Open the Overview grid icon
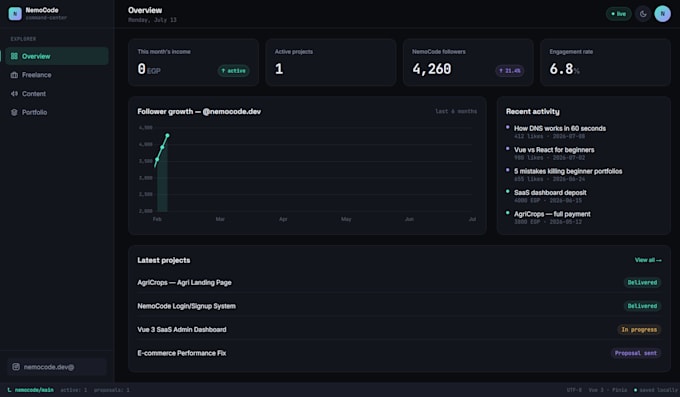Screen dimensions: 680x397 pos(14,56)
